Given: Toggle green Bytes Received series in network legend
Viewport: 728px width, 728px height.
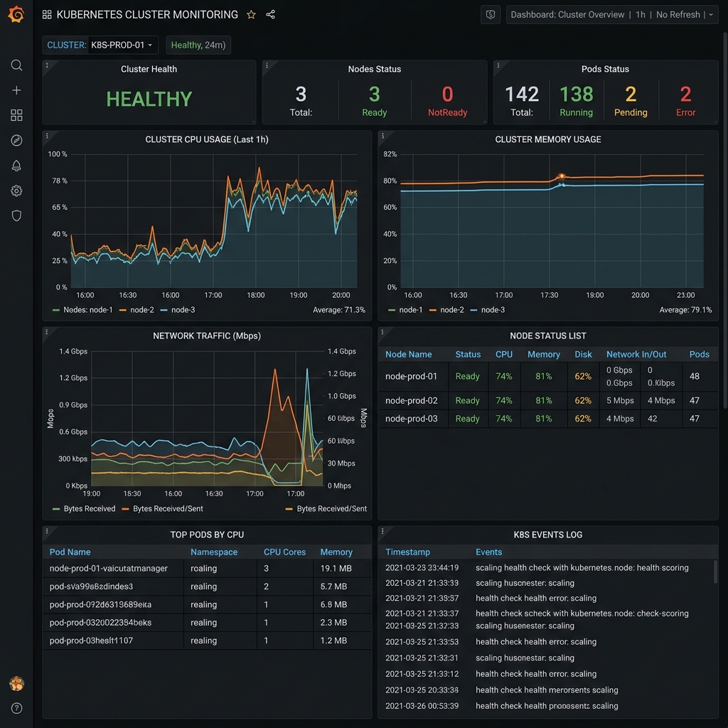Looking at the screenshot, I should (x=84, y=509).
